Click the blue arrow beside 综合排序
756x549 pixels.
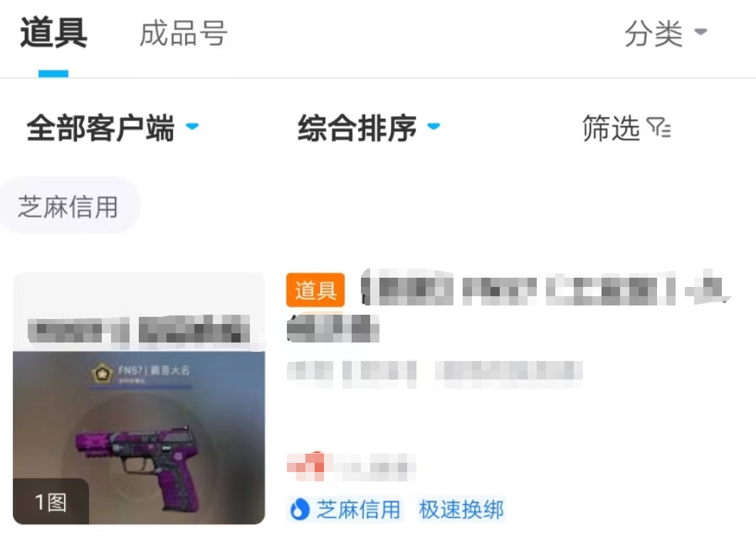click(x=434, y=127)
